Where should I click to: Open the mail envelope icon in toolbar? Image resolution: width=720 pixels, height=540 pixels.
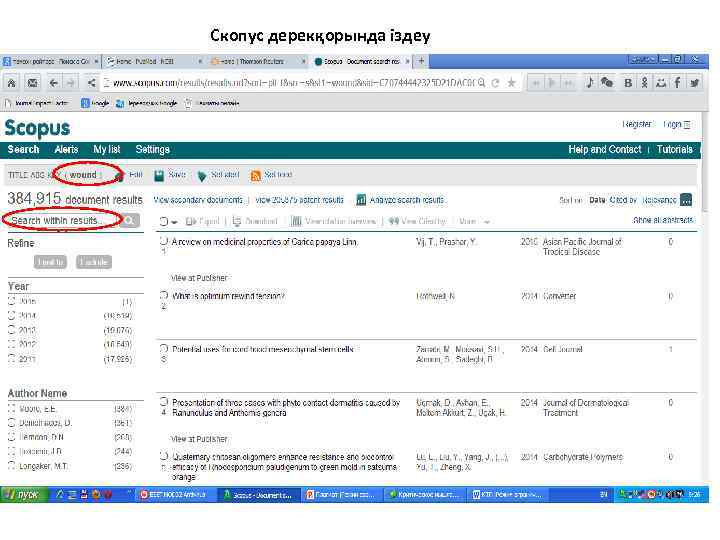pyautogui.click(x=32, y=83)
